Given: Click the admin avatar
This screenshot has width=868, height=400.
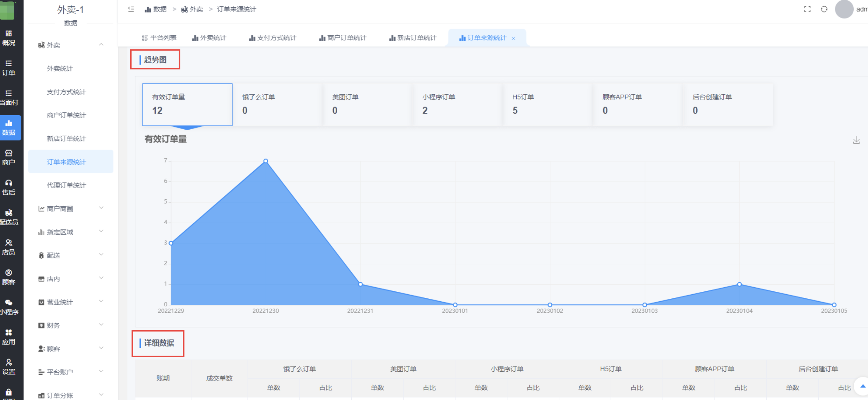Looking at the screenshot, I should [844, 9].
